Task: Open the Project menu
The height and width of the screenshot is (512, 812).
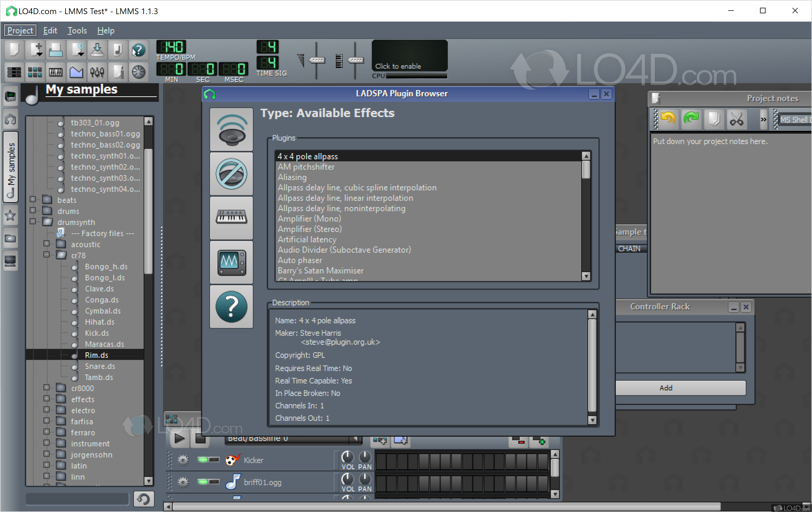Action: (x=20, y=30)
